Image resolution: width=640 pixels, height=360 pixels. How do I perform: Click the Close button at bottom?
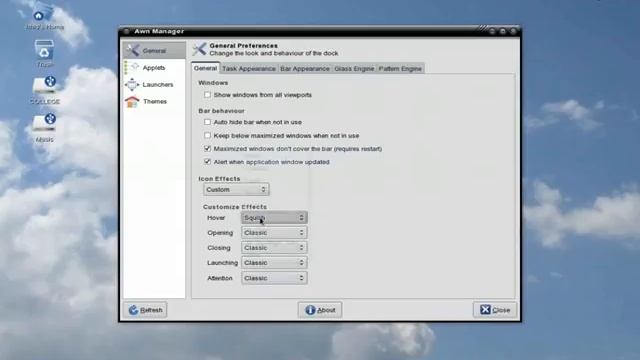tap(495, 310)
